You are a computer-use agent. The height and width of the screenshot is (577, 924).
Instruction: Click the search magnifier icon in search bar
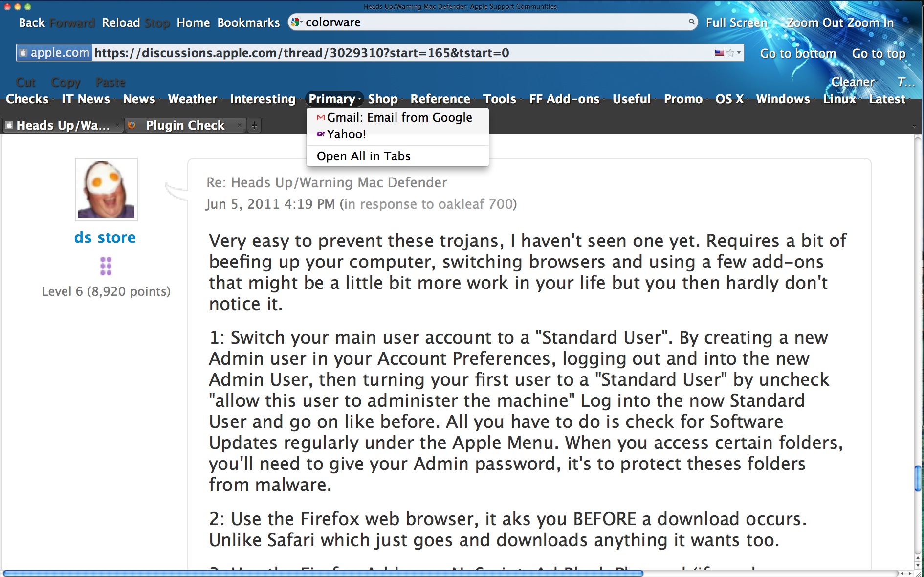pyautogui.click(x=691, y=22)
